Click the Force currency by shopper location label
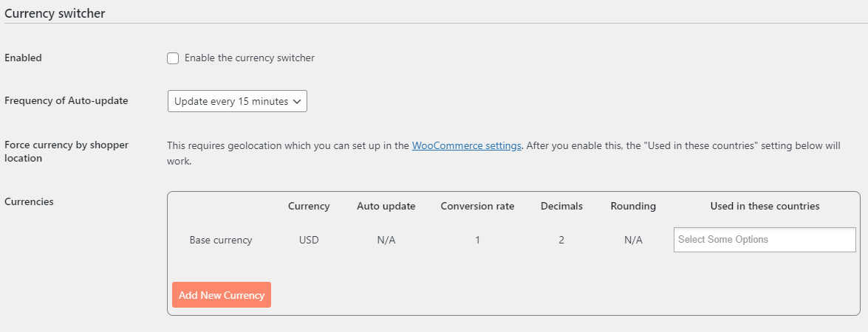868x332 pixels. 66,151
